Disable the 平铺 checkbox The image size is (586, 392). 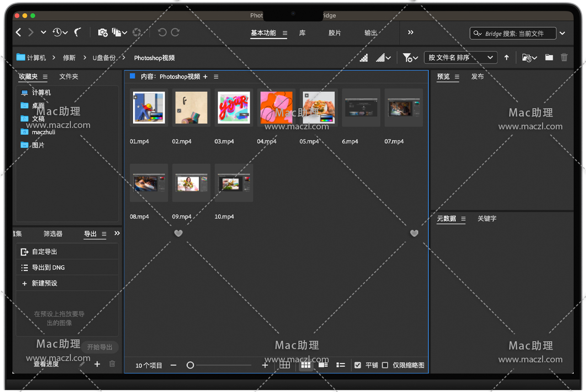[358, 365]
